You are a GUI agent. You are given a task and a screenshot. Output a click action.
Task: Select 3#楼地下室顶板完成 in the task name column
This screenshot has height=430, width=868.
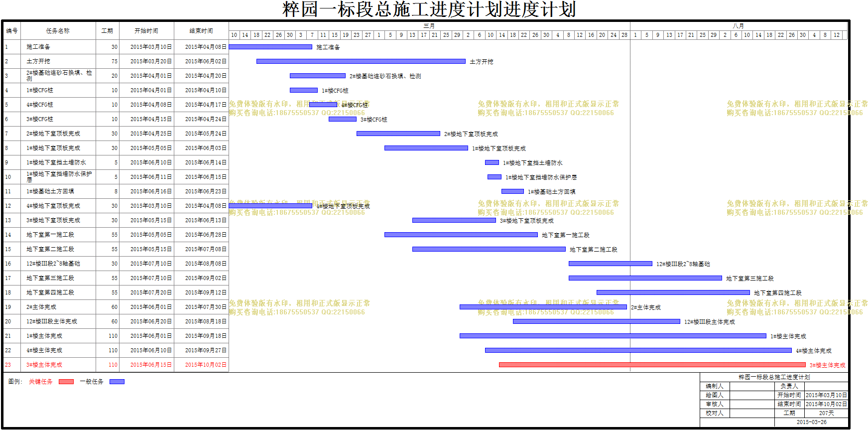pos(53,220)
